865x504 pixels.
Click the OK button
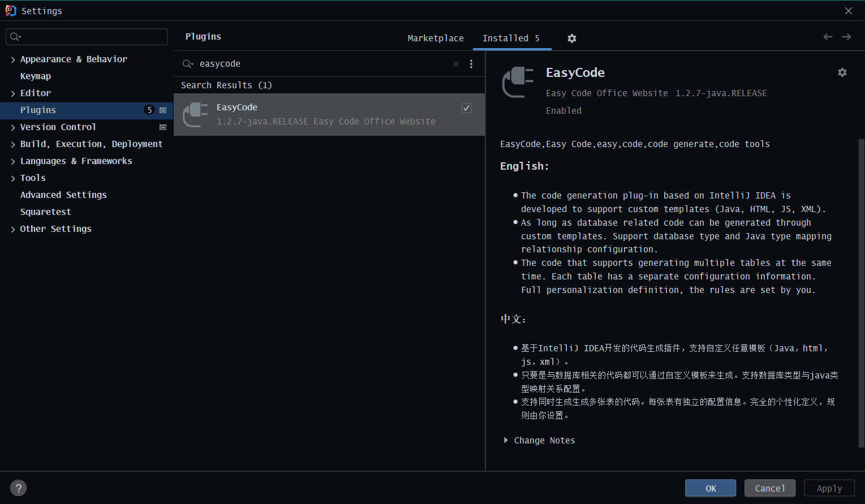pyautogui.click(x=711, y=488)
